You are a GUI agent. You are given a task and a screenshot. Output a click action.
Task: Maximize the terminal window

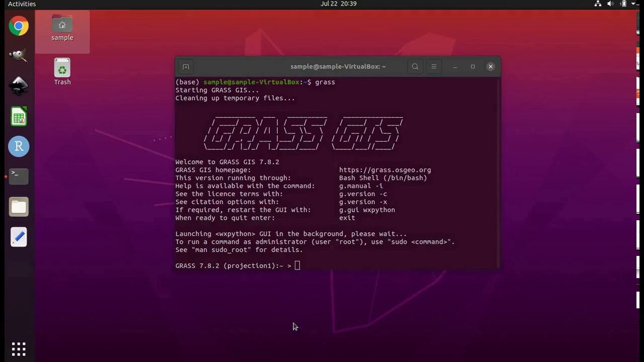(473, 66)
